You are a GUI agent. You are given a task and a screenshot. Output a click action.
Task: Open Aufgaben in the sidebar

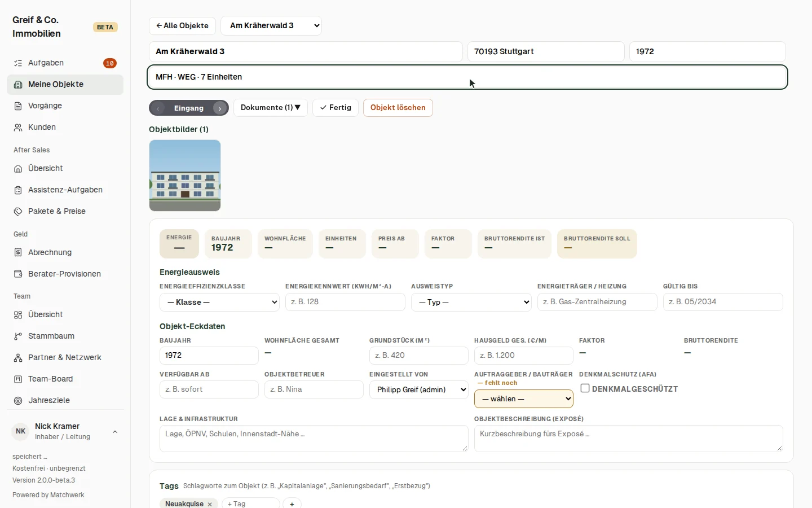tap(65, 63)
